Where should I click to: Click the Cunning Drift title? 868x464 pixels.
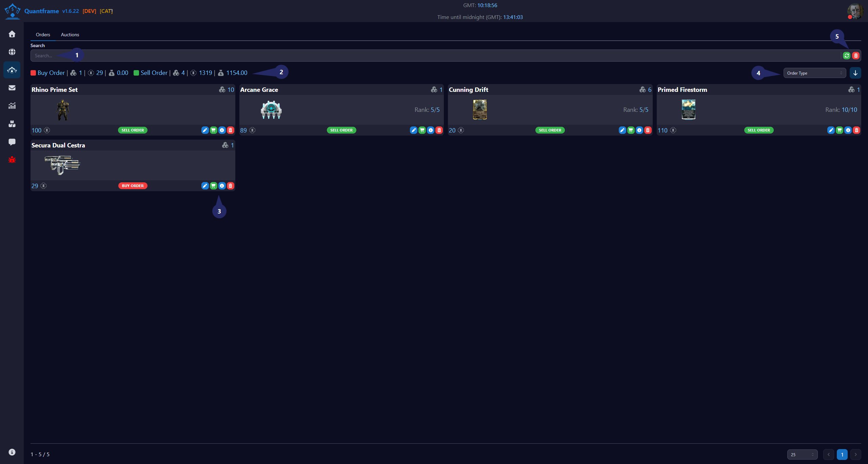coord(469,89)
